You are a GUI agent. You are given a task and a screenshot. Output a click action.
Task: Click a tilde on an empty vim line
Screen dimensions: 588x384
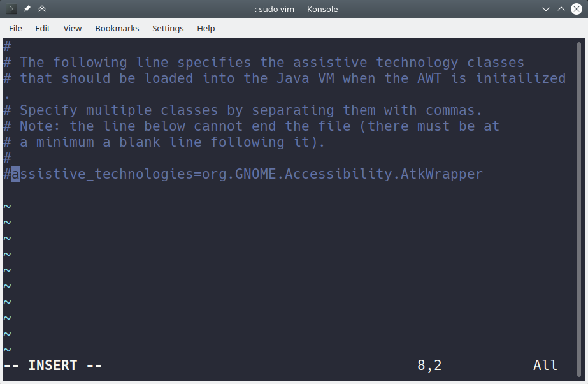click(6, 270)
